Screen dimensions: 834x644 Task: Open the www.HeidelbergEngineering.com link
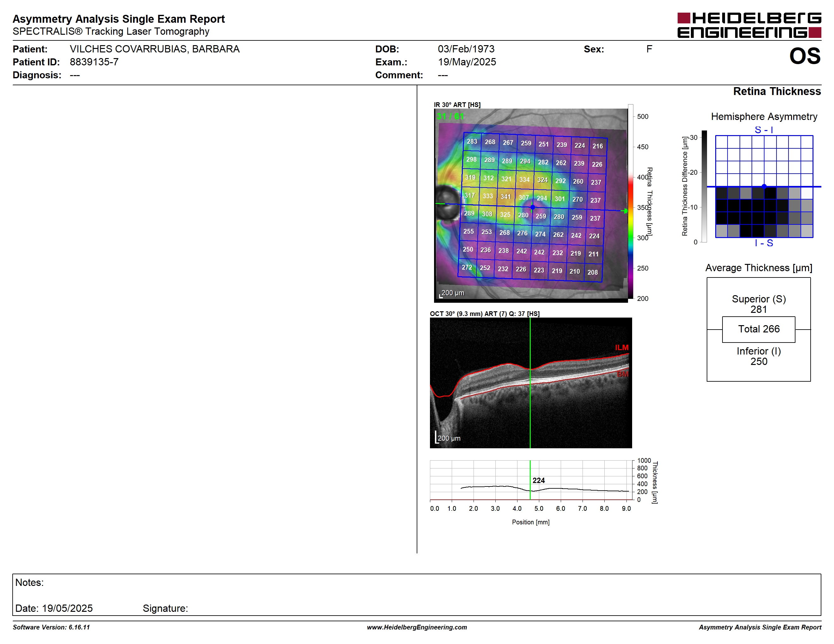(x=417, y=627)
